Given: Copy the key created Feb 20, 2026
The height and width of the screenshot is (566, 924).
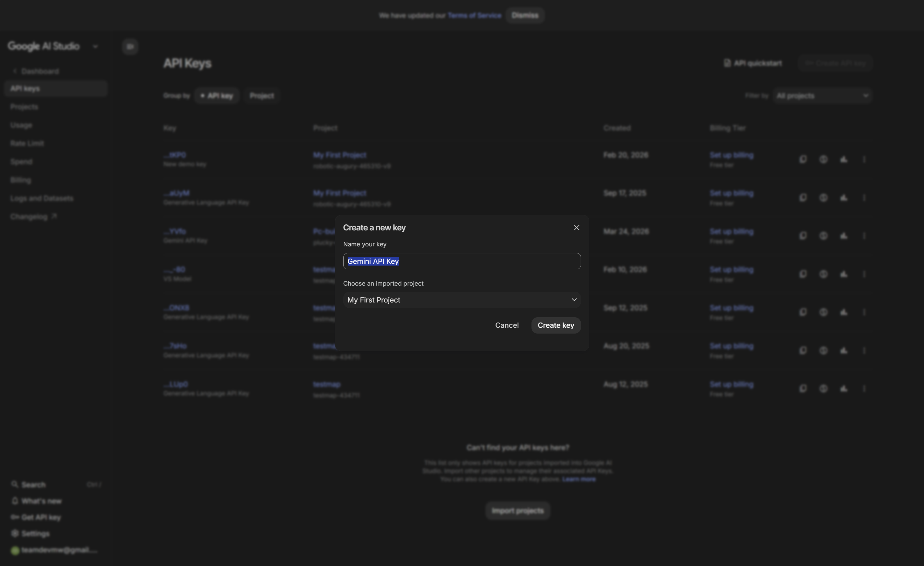Looking at the screenshot, I should [x=802, y=159].
